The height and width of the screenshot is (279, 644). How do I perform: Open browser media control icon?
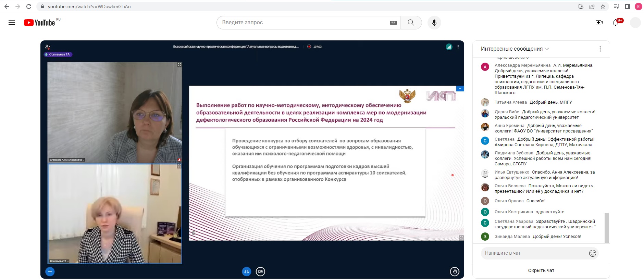click(617, 7)
